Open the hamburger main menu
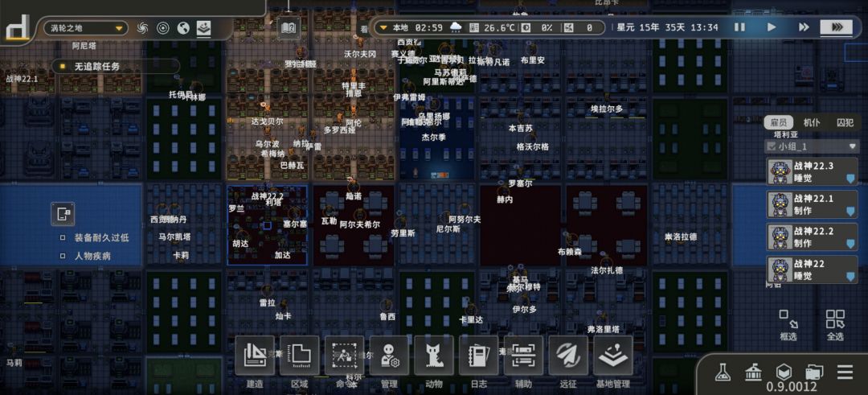The width and height of the screenshot is (868, 395). pos(845,372)
